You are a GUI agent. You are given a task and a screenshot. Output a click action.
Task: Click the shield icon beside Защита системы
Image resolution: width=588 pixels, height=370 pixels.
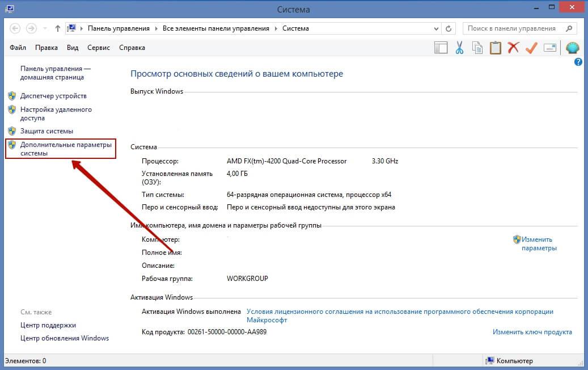click(x=12, y=131)
